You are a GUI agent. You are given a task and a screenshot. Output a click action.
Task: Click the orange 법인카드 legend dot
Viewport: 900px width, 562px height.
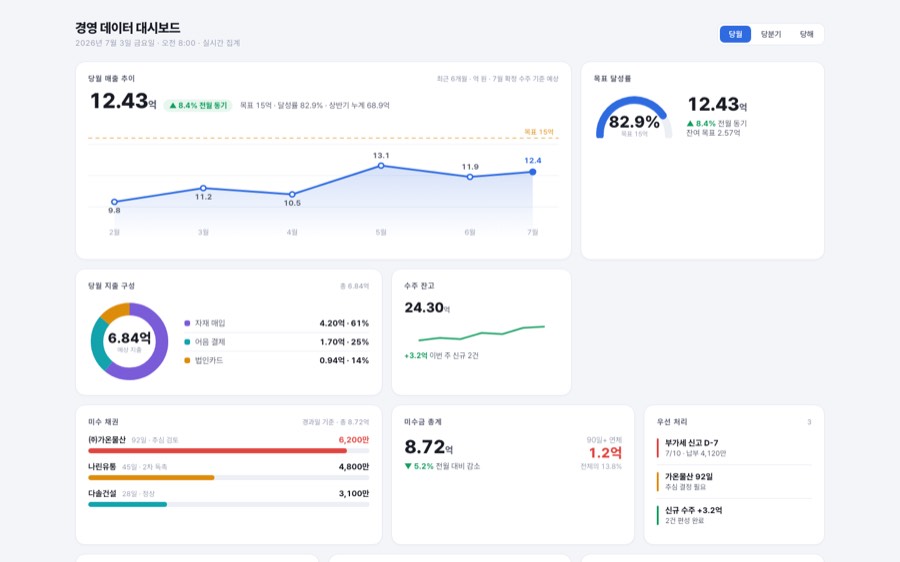point(187,361)
